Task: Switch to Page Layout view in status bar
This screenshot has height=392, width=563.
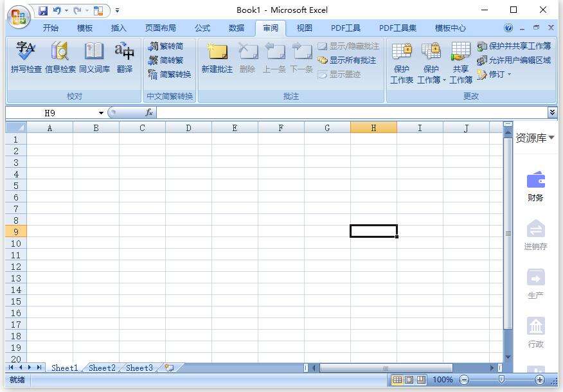Action: pos(409,380)
